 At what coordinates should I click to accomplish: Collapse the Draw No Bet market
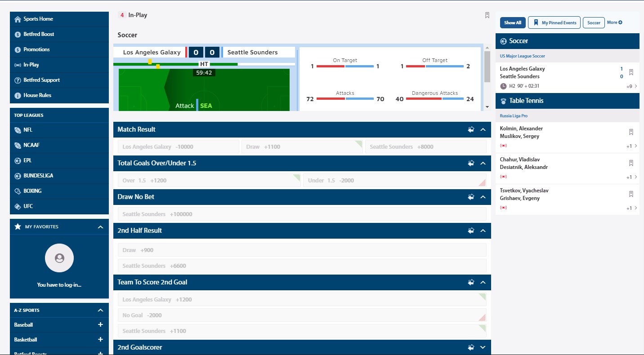(x=483, y=197)
